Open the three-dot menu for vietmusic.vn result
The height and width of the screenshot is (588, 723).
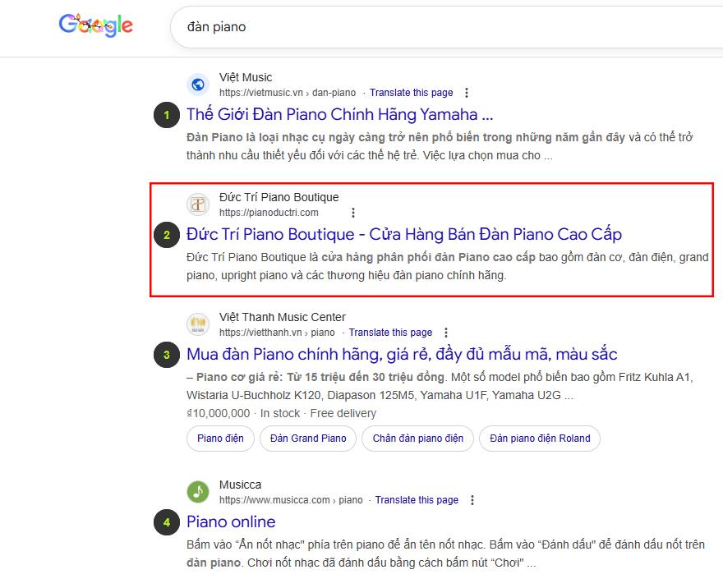click(x=467, y=93)
